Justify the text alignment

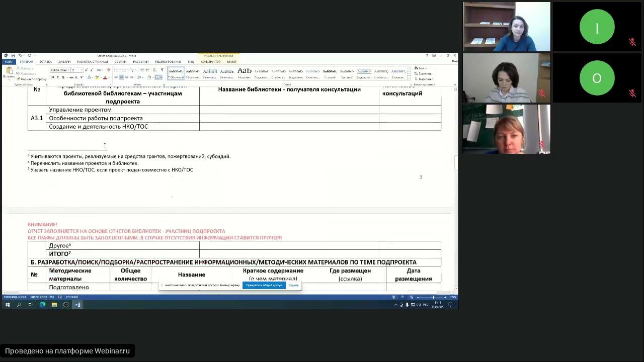(x=132, y=77)
